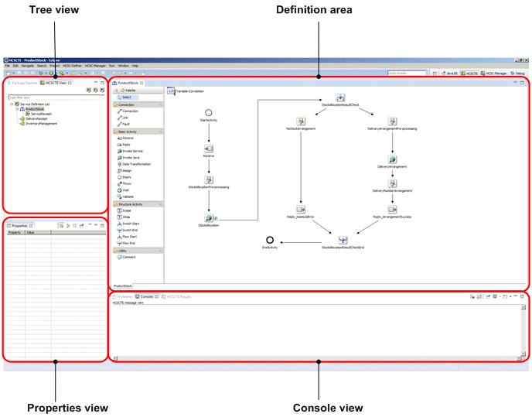
Task: Choose the Data Transformation activity
Action: [x=134, y=164]
